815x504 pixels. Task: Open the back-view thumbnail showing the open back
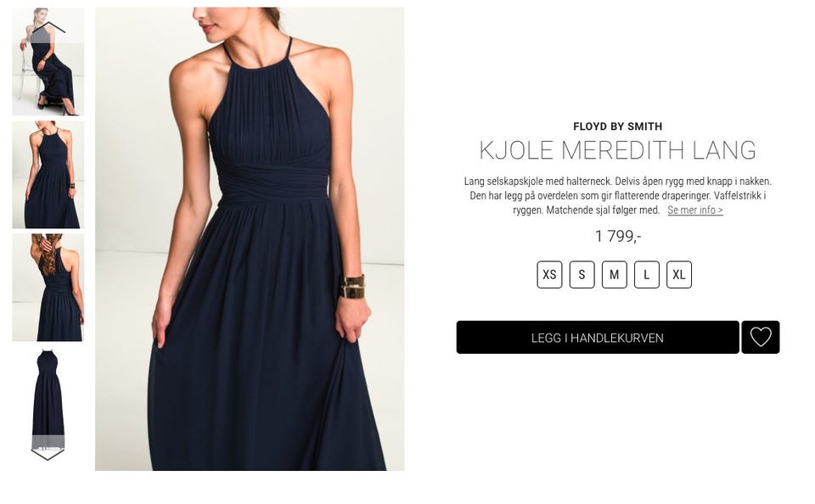point(48,288)
